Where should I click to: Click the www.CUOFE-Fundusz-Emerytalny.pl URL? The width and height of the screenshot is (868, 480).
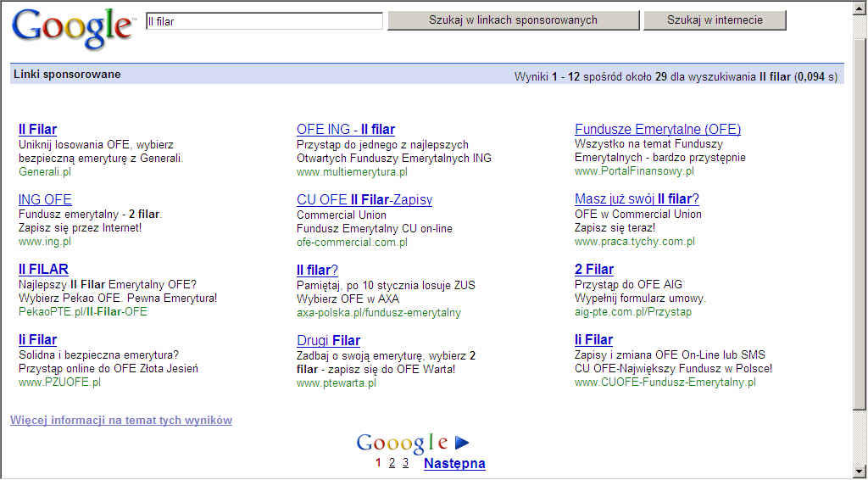(665, 382)
